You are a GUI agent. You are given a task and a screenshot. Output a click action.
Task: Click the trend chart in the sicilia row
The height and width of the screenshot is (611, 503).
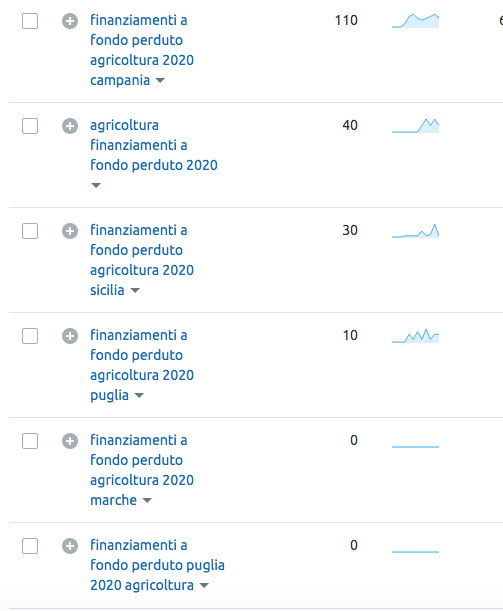click(x=415, y=231)
